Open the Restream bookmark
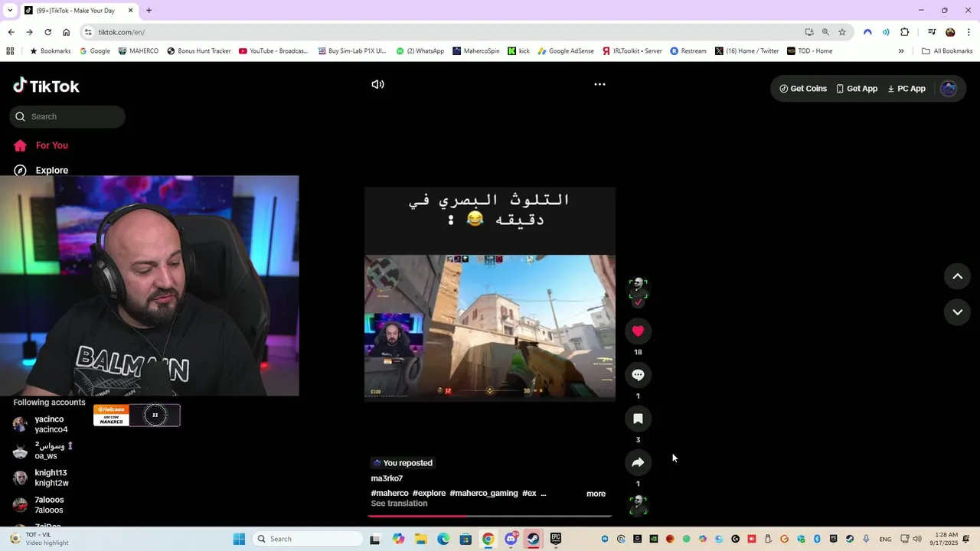Screen dimensions: 980x551 point(688,51)
